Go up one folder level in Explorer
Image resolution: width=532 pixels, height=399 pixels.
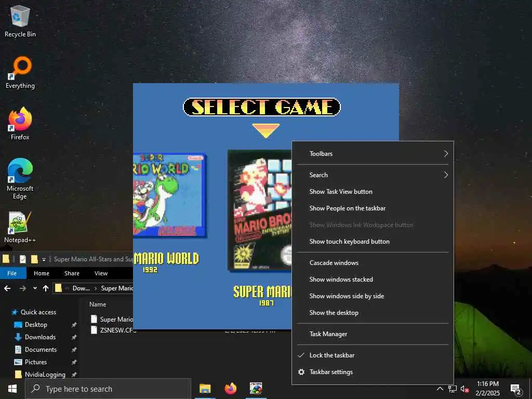point(46,288)
